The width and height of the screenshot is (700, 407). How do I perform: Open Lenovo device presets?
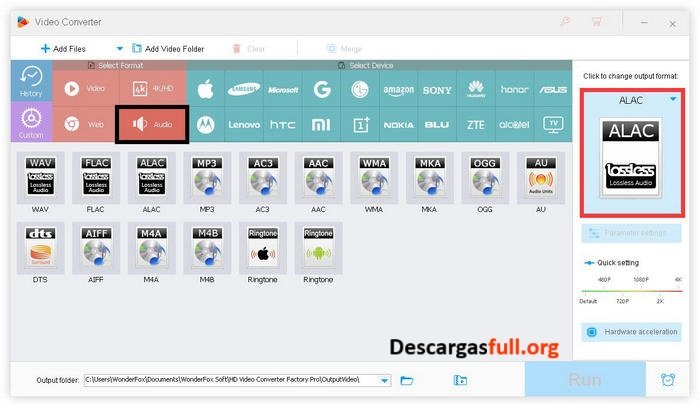coord(244,125)
